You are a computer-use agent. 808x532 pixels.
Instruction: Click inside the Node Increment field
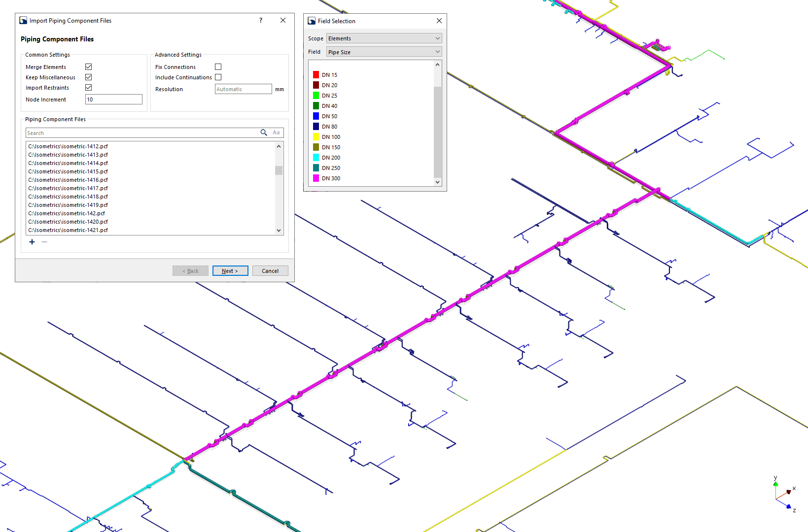tap(113, 99)
